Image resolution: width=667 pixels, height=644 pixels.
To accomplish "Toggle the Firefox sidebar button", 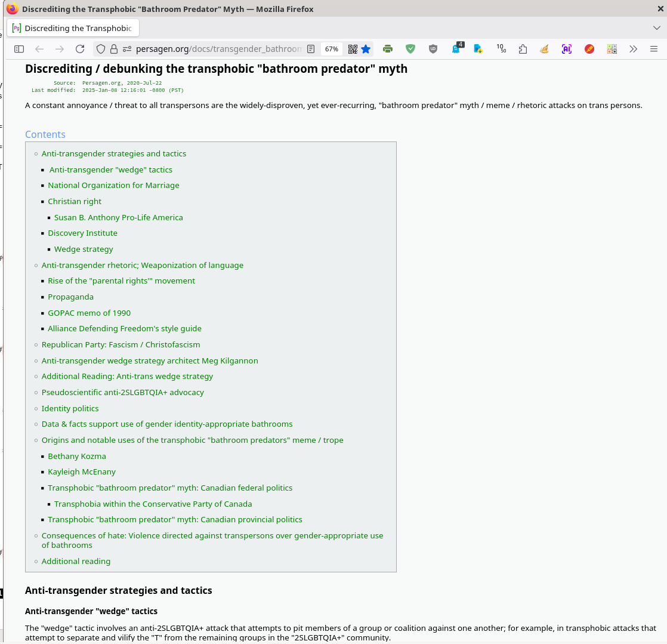I will click(x=19, y=49).
